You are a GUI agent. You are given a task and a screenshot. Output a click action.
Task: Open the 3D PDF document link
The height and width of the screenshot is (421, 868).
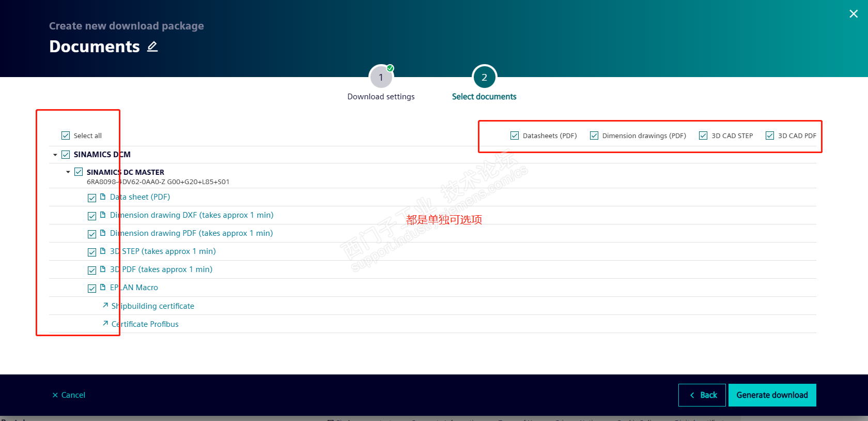coord(161,269)
